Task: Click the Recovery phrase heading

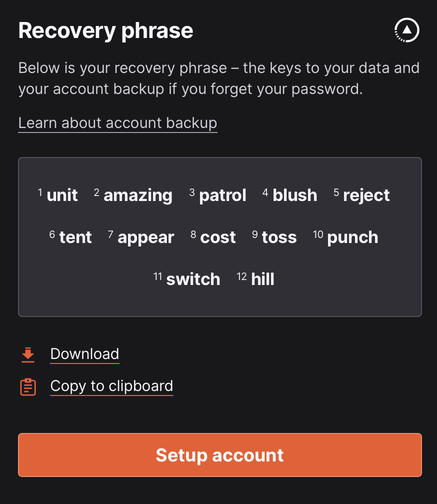Action: [x=105, y=31]
